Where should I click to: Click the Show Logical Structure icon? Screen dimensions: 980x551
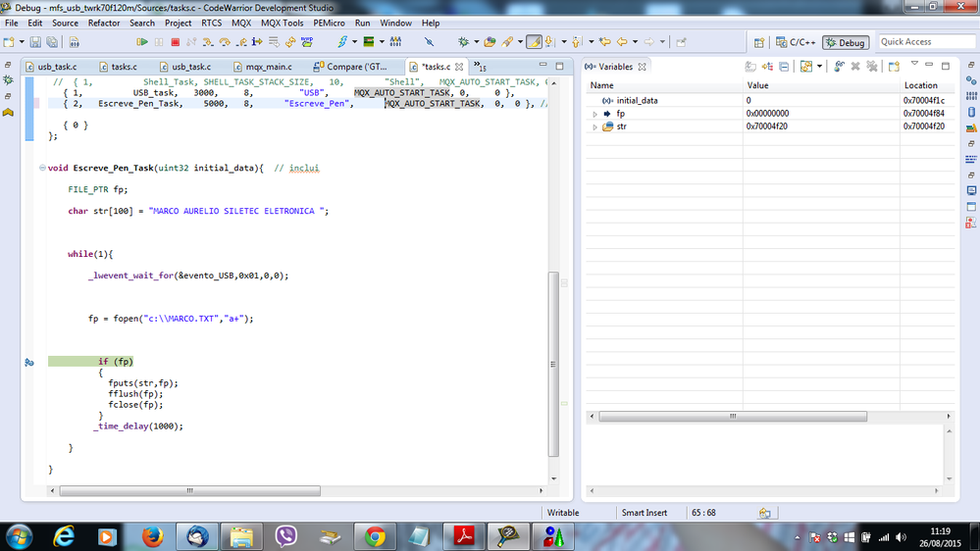click(x=767, y=67)
